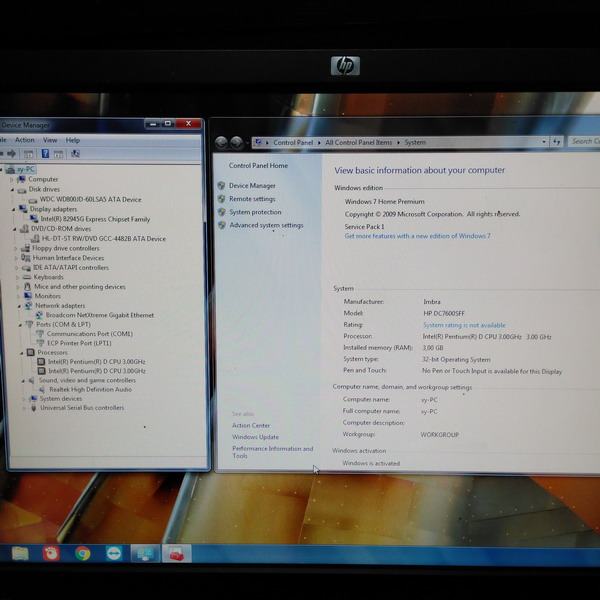Click Universal Serial Bus controllers icon

click(34, 408)
